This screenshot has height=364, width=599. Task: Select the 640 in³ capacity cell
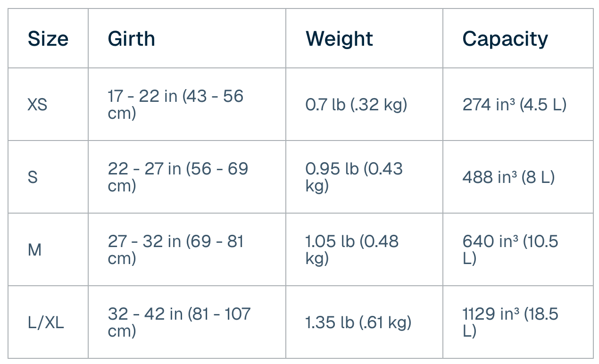(x=510, y=250)
